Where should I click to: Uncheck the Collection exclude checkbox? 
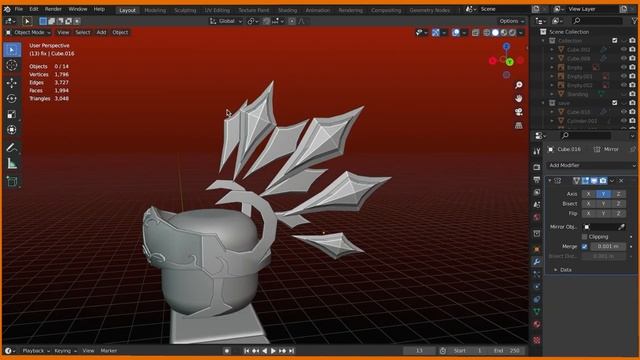(615, 40)
